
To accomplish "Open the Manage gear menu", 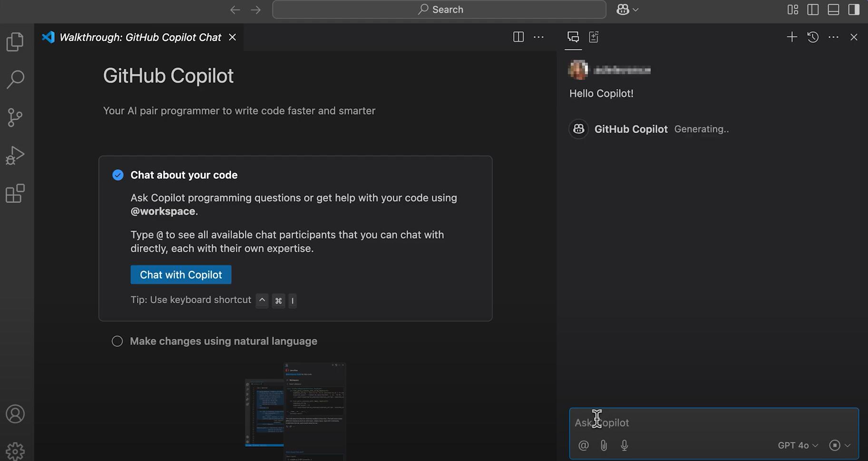I will pyautogui.click(x=15, y=451).
